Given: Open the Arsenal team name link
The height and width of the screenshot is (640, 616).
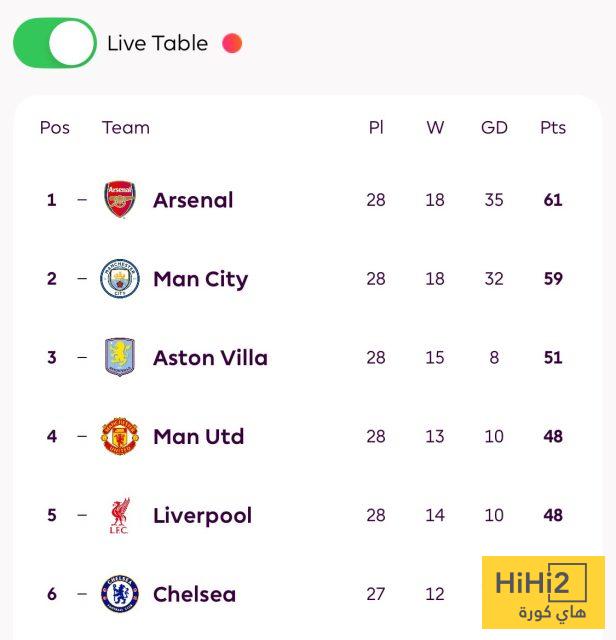Looking at the screenshot, I should click(x=193, y=200).
